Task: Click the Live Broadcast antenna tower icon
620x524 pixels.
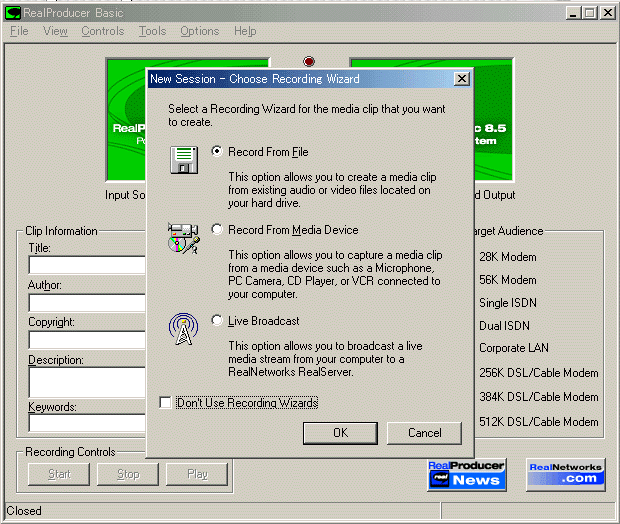Action: point(183,329)
